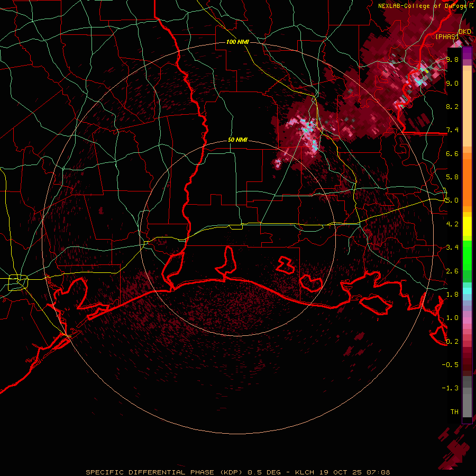Click the 3.4 scale value

click(x=452, y=248)
